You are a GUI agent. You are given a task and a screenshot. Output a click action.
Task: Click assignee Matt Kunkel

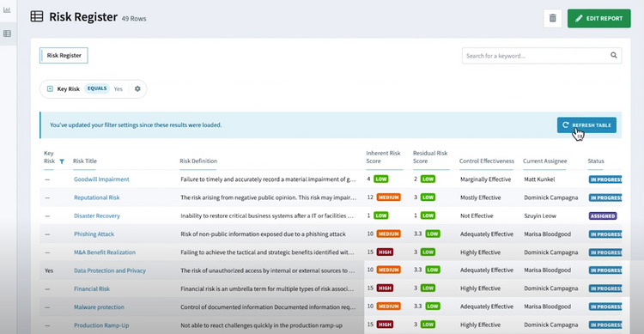pyautogui.click(x=539, y=179)
